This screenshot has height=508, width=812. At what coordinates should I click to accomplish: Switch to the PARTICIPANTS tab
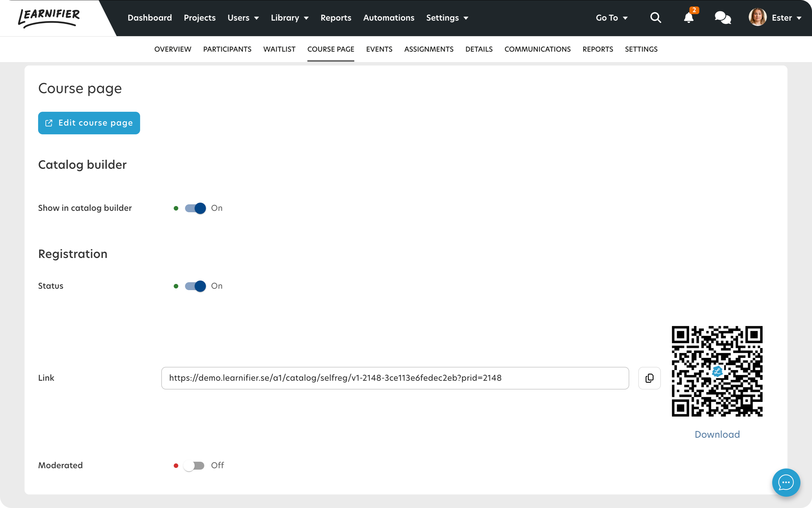[227, 49]
